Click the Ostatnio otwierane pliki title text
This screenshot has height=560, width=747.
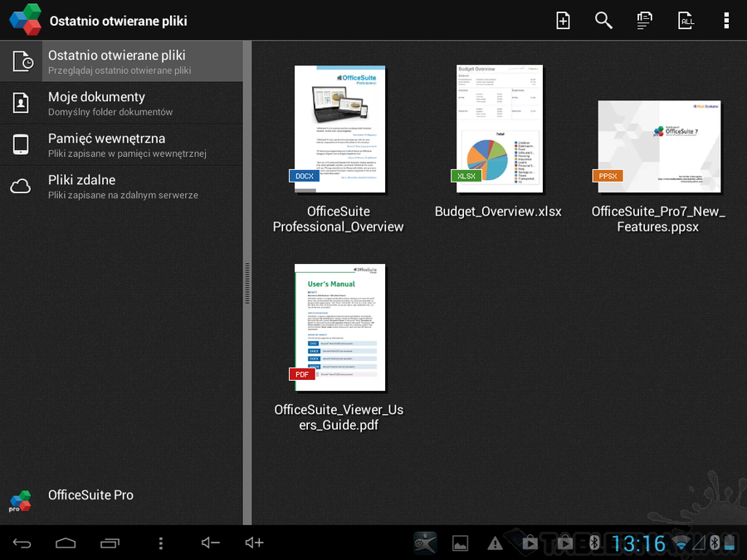pos(118,21)
